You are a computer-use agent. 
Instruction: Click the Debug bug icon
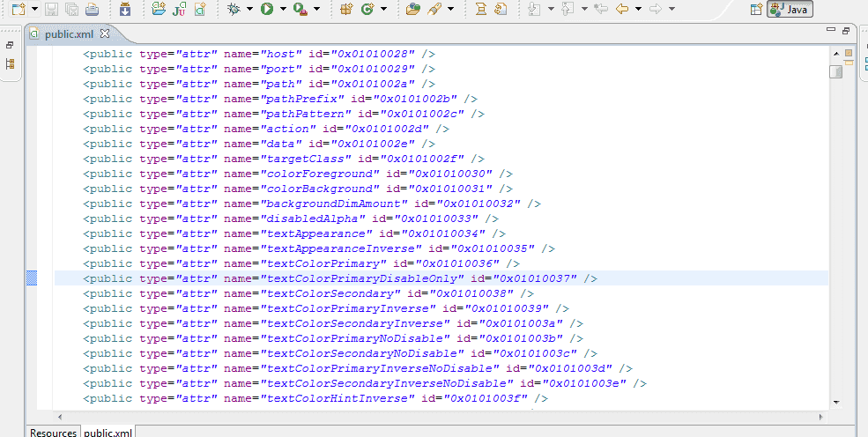coord(234,9)
